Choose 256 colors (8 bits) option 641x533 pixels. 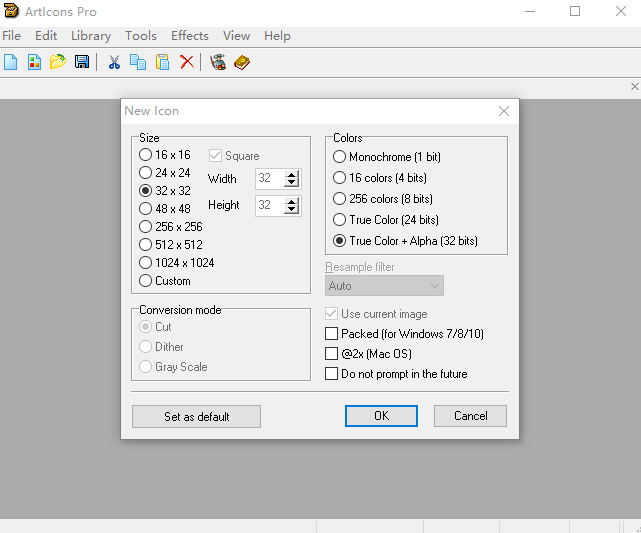pos(340,199)
